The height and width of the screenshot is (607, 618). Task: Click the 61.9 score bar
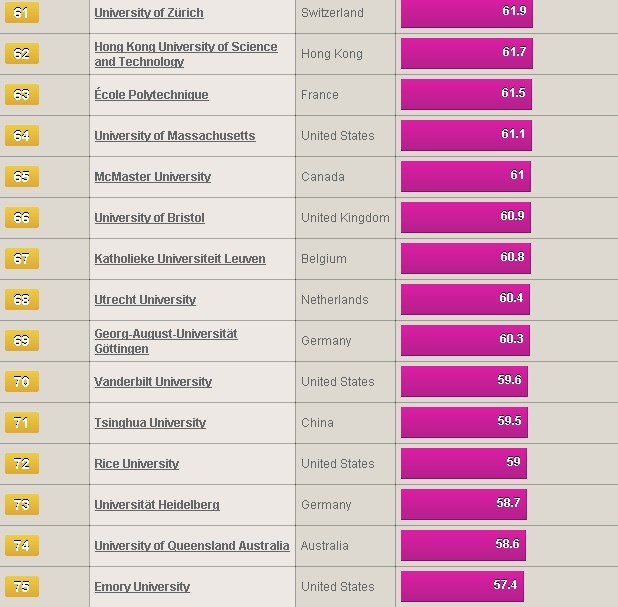click(x=467, y=13)
